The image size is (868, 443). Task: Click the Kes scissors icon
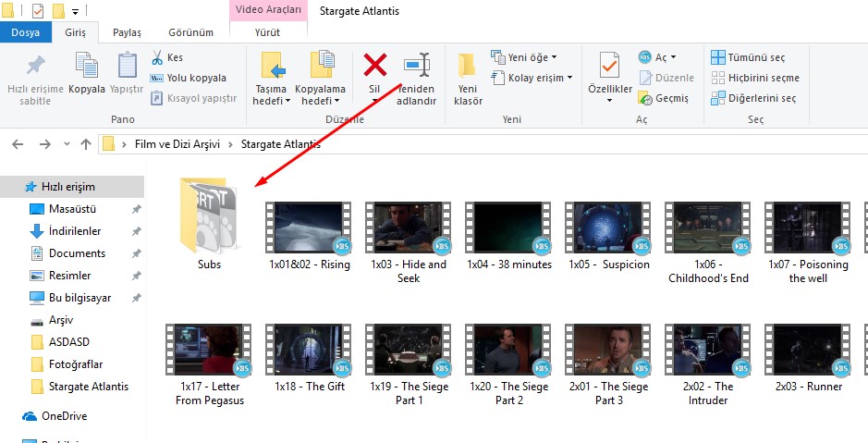coord(157,57)
